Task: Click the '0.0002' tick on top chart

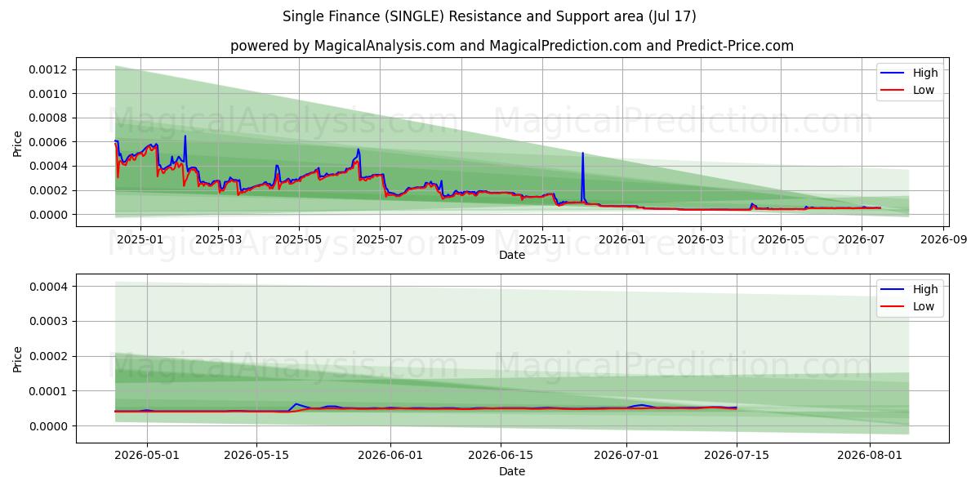Action: click(49, 190)
